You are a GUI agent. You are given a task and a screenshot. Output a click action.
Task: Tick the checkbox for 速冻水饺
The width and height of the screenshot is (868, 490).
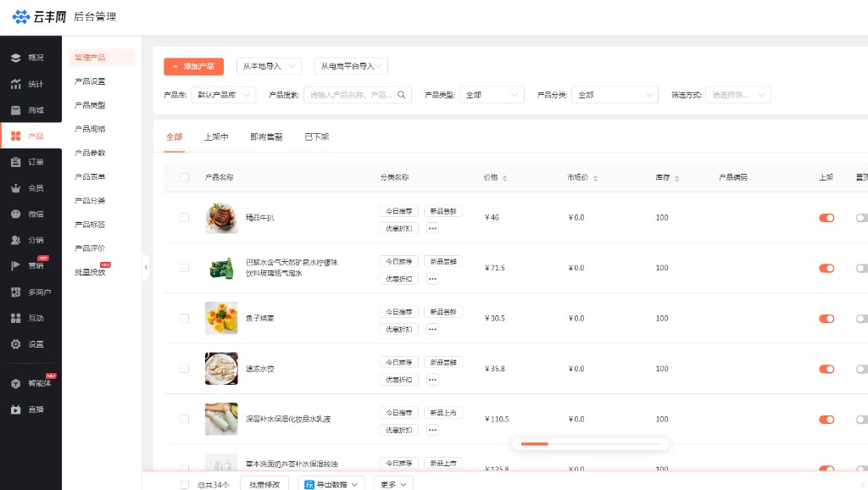[184, 369]
